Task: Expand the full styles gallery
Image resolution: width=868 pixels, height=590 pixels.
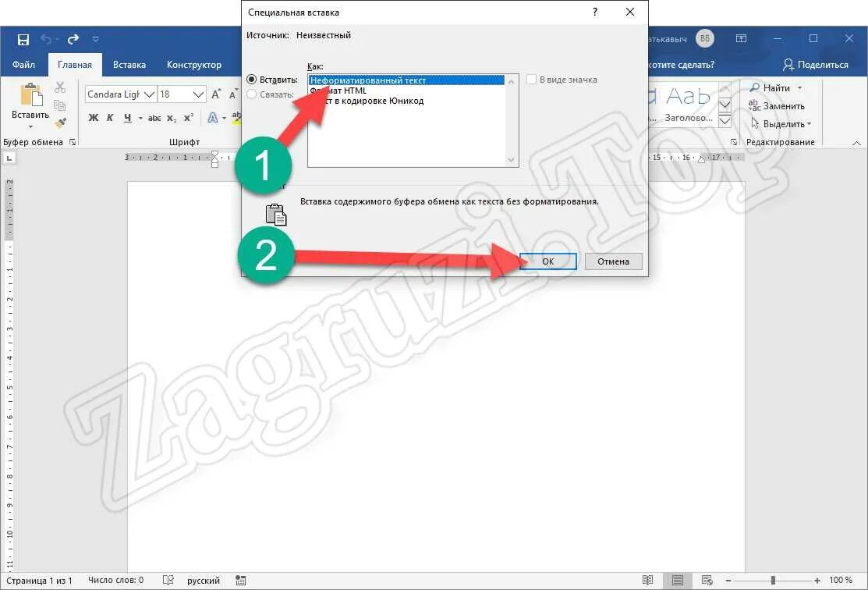Action: pyautogui.click(x=725, y=120)
